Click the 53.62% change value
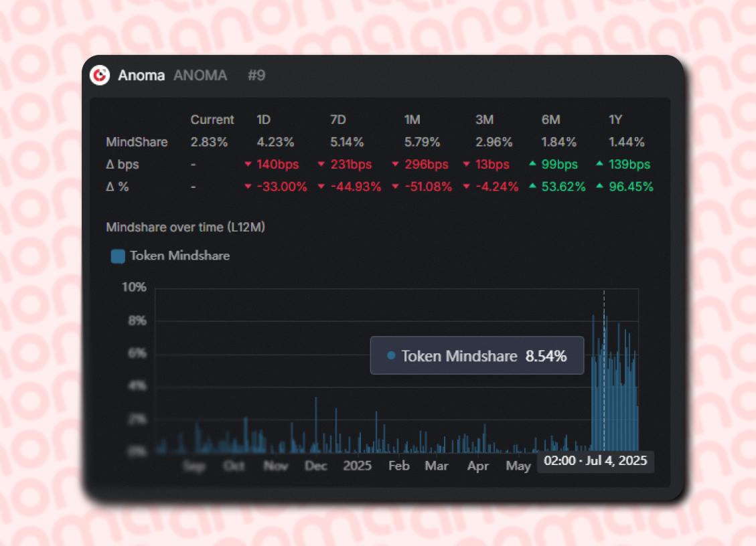Viewport: 756px width, 546px height. point(564,187)
